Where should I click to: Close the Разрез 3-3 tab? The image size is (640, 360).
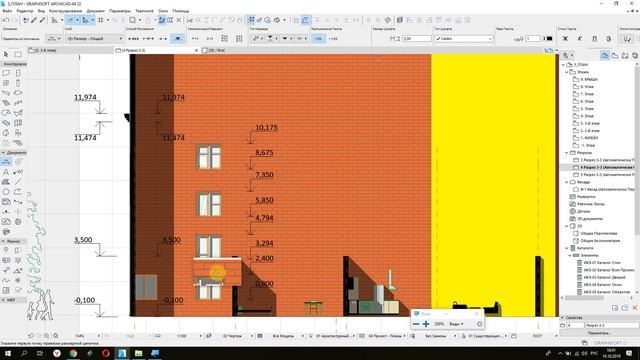pos(196,50)
